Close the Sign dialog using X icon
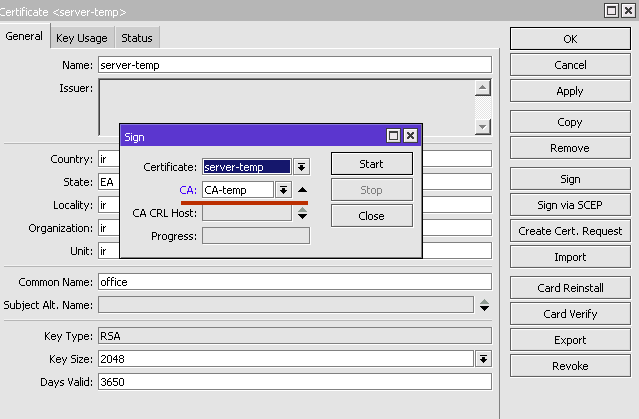Screen dimensions: 639x419 coord(410,135)
